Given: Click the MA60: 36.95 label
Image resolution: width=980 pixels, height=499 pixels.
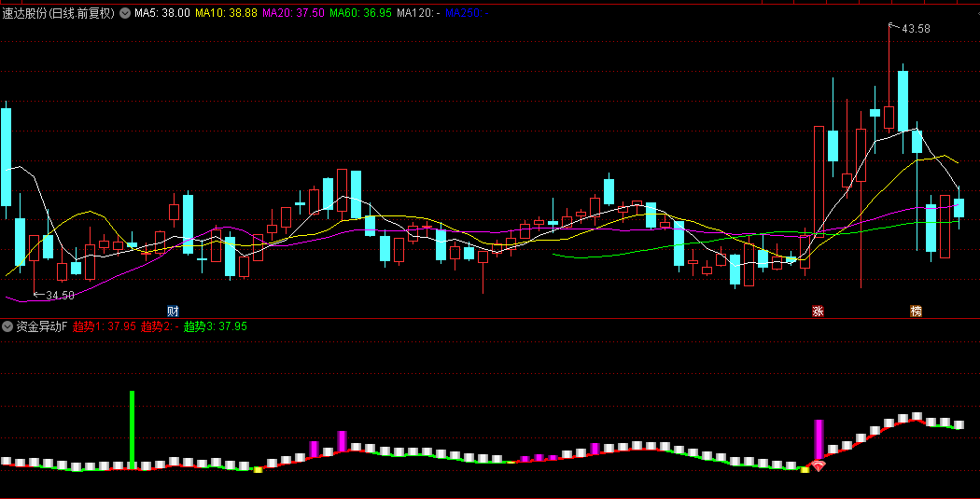Looking at the screenshot, I should 360,12.
